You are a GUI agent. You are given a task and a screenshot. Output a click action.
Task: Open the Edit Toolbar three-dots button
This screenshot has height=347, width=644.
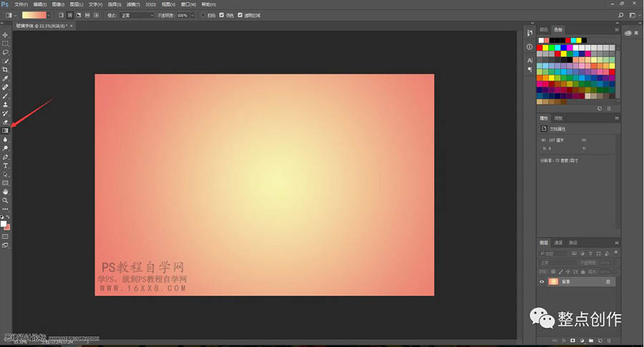click(x=5, y=209)
